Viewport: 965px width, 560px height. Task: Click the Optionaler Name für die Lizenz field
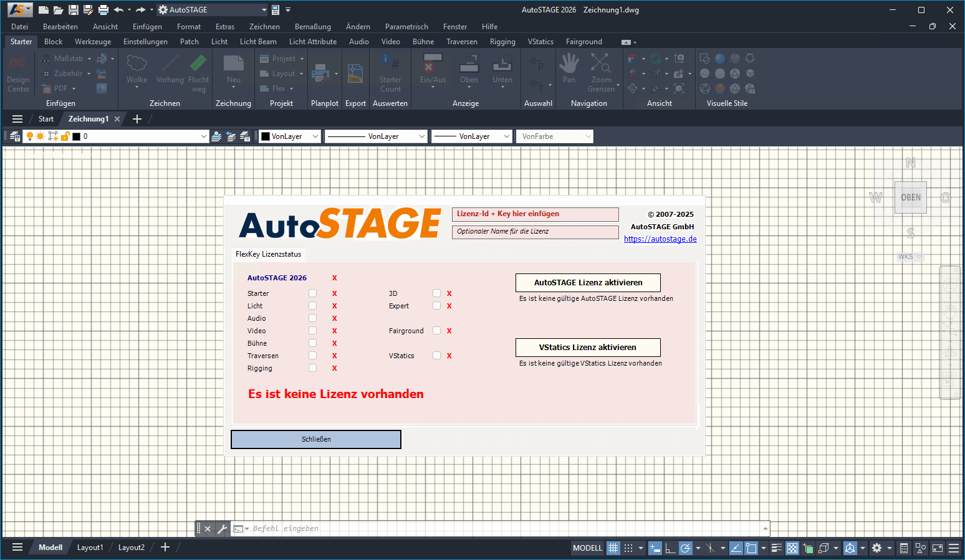click(x=535, y=232)
